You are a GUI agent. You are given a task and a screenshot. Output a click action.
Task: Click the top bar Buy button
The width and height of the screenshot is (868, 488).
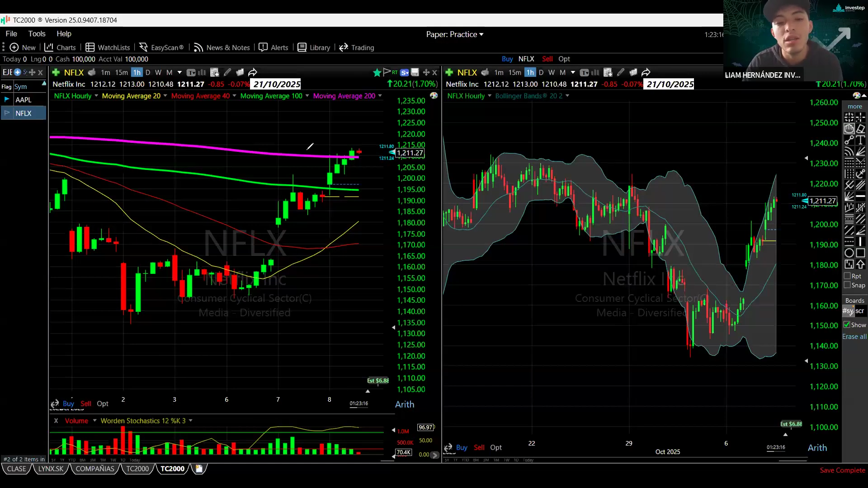coord(507,59)
